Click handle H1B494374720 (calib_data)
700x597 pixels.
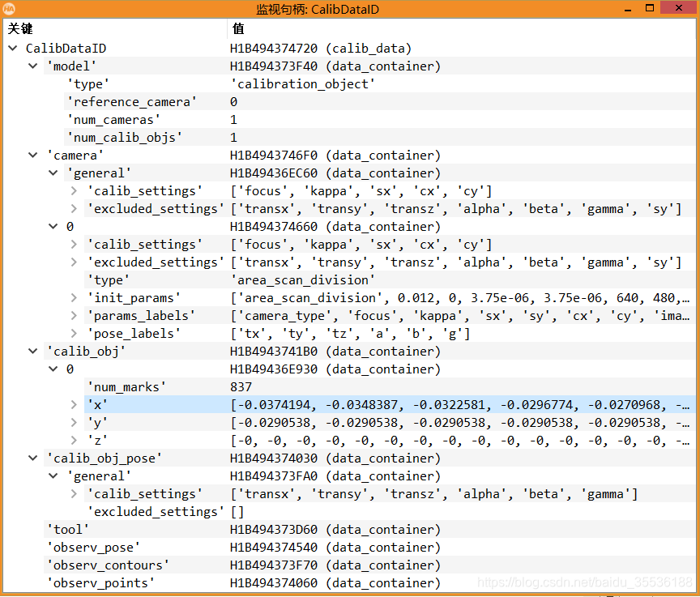321,48
